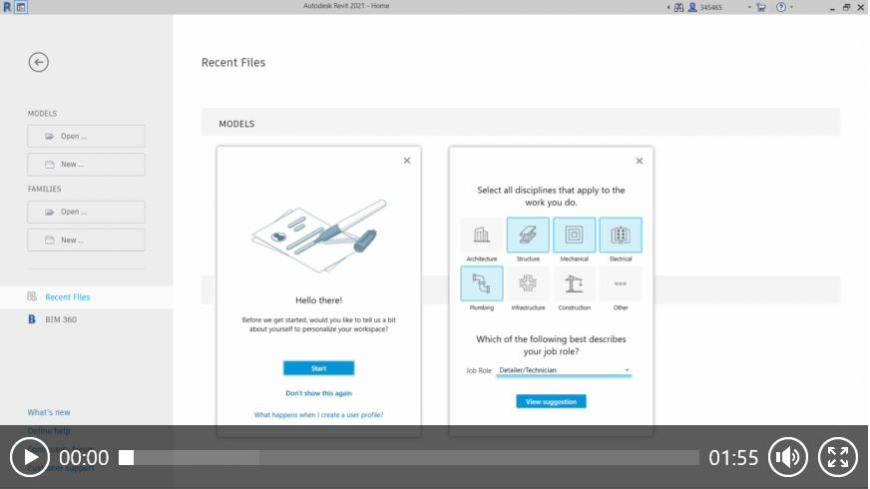Click the home view icon beside Revit logo
The height and width of the screenshot is (489, 870).
pos(21,7)
